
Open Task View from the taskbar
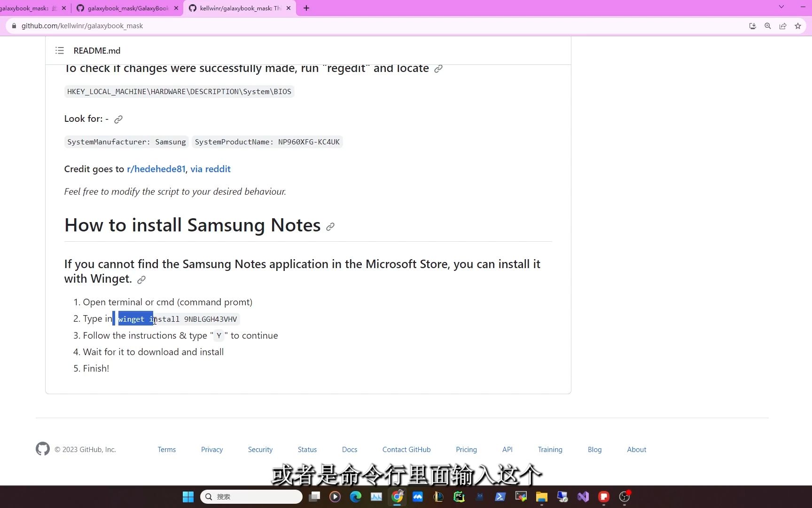[x=314, y=497]
